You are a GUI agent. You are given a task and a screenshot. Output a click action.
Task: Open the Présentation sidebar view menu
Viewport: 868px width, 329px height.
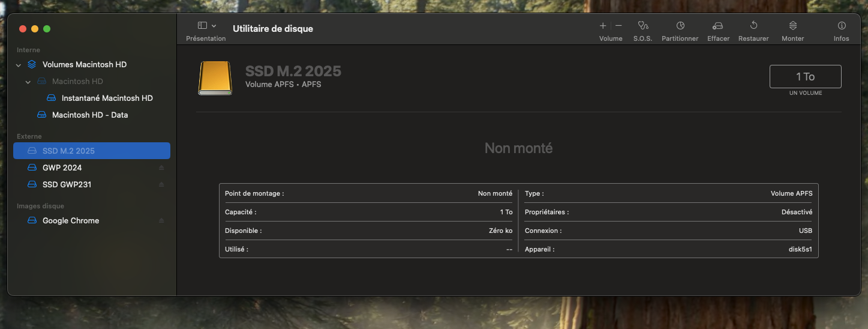click(206, 26)
